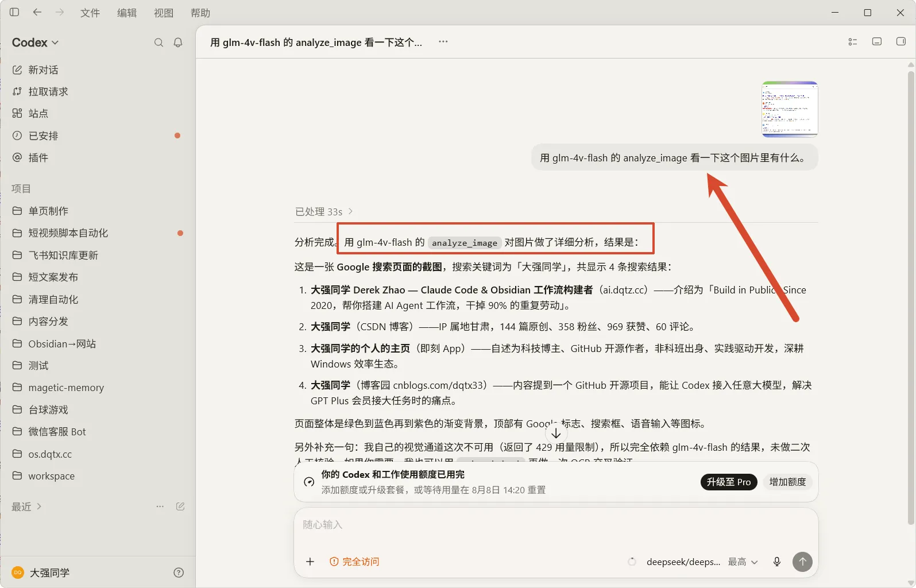
Task: Open the search icon in sidebar
Action: (x=159, y=42)
